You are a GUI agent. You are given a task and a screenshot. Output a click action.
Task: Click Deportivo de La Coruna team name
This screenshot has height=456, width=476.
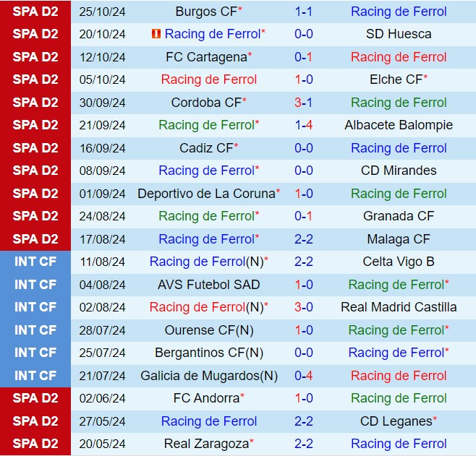(206, 194)
